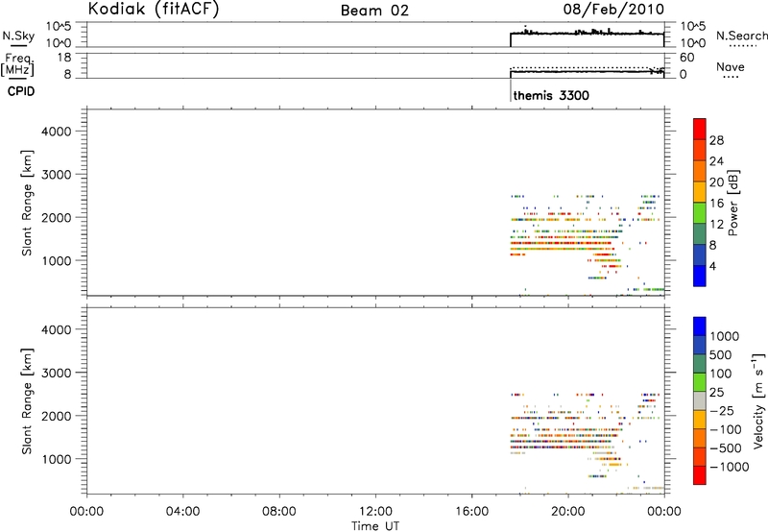Click the 'Time UT' axis title
Screen dimensions: 768x532
[x=375, y=526]
